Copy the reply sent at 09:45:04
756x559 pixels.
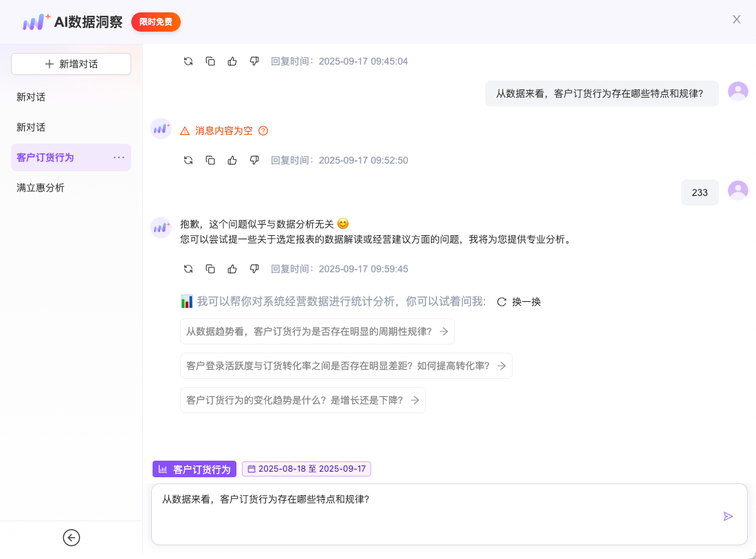coord(210,61)
